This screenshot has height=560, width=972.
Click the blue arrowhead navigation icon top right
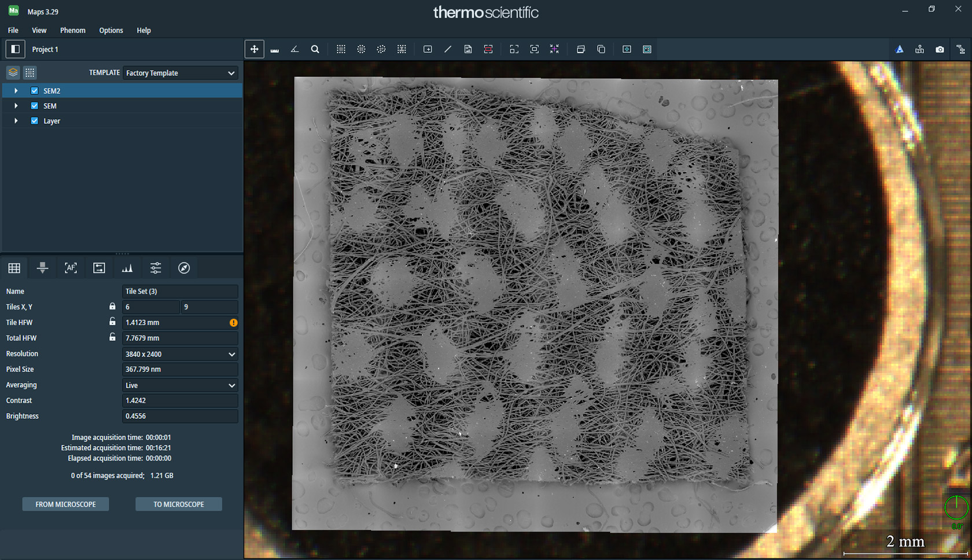click(899, 49)
